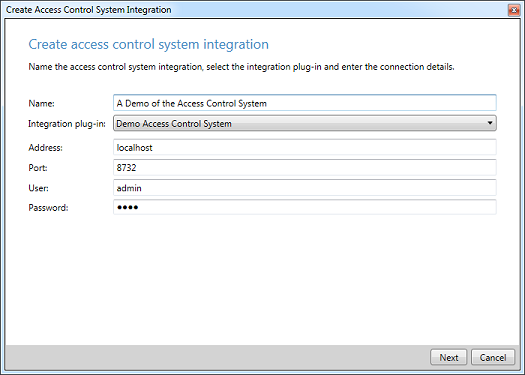Click the "Port:" label

coord(38,168)
